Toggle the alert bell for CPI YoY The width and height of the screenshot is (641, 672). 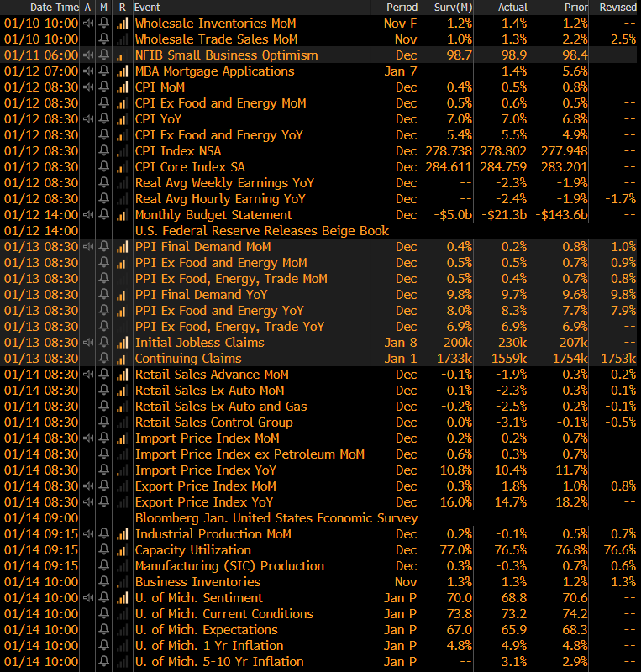pyautogui.click(x=104, y=119)
